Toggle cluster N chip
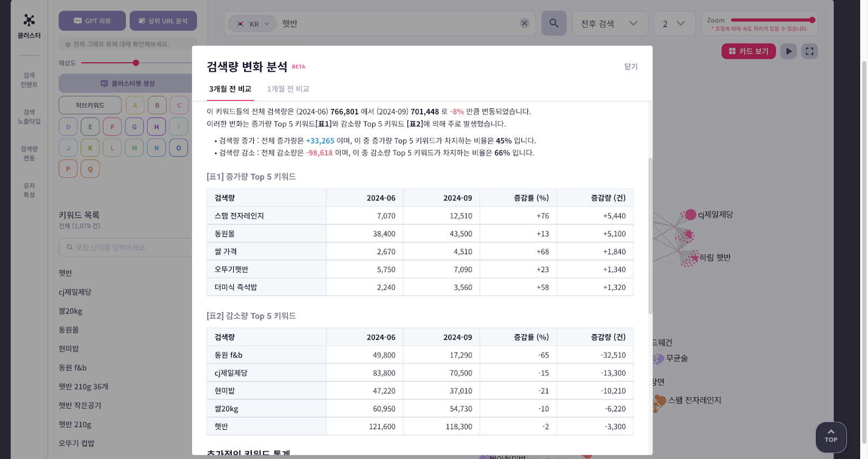Image resolution: width=868 pixels, height=459 pixels. pos(156,147)
